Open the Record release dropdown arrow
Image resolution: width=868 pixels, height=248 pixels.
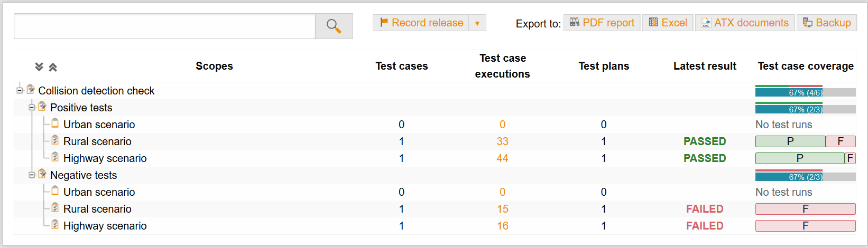[477, 23]
